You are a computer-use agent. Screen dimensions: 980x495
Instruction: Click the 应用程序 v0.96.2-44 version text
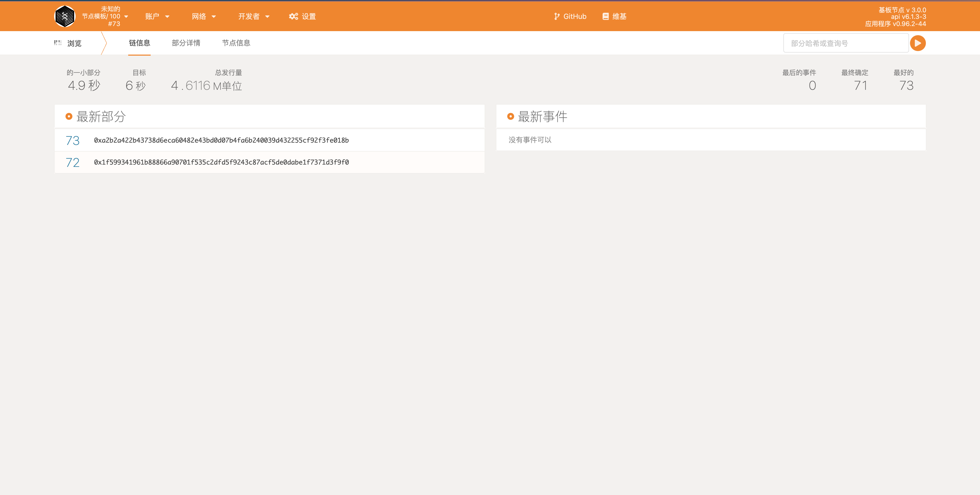click(895, 24)
